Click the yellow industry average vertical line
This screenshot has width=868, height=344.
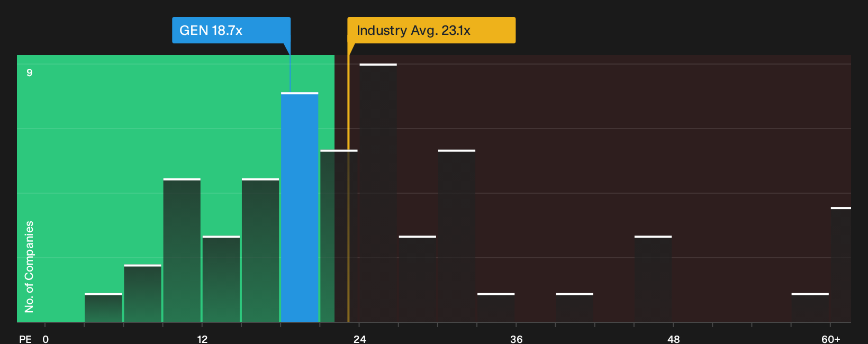click(348, 183)
